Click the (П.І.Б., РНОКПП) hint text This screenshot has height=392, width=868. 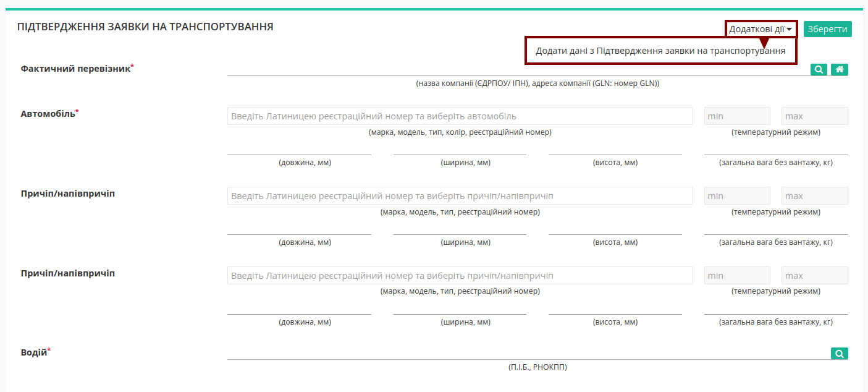[x=537, y=367]
